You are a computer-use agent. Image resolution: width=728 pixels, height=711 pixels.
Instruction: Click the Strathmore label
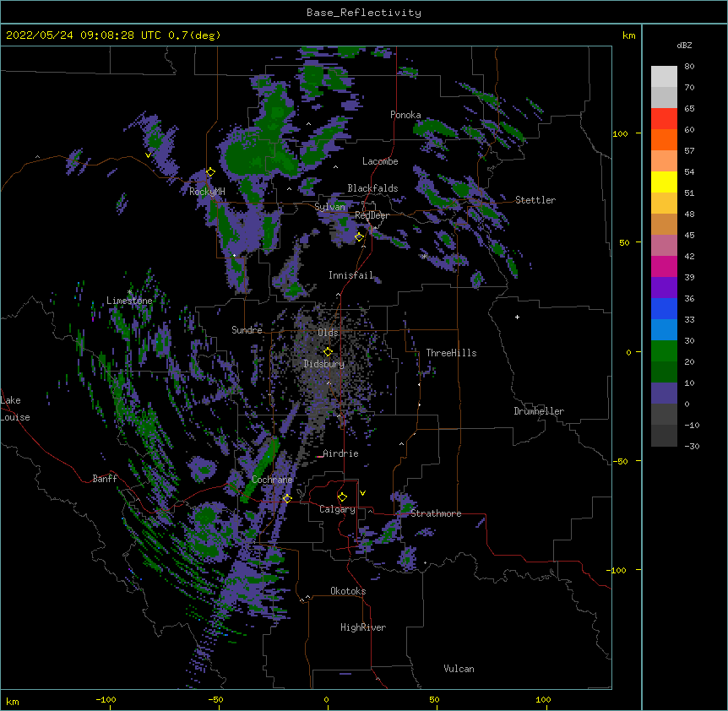[436, 513]
